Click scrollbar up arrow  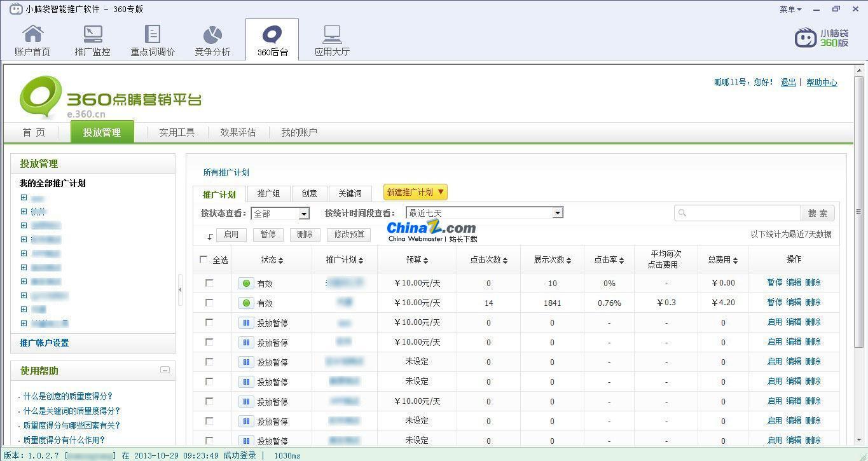(858, 69)
